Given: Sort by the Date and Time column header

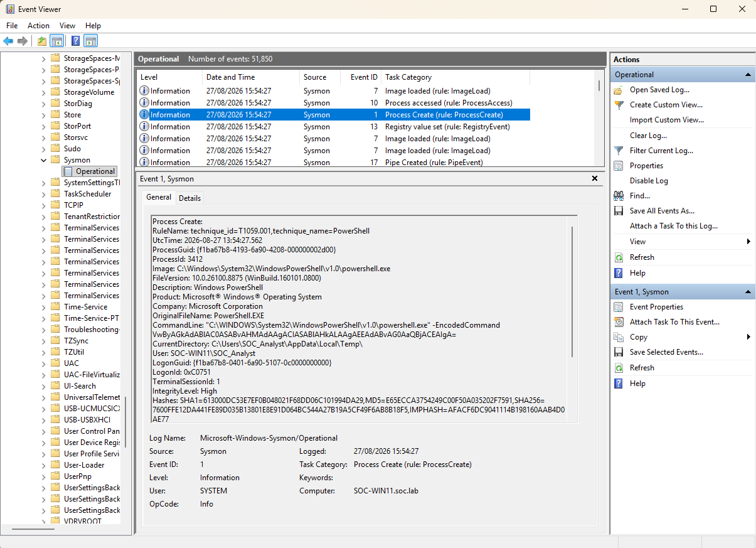Looking at the screenshot, I should pyautogui.click(x=251, y=77).
